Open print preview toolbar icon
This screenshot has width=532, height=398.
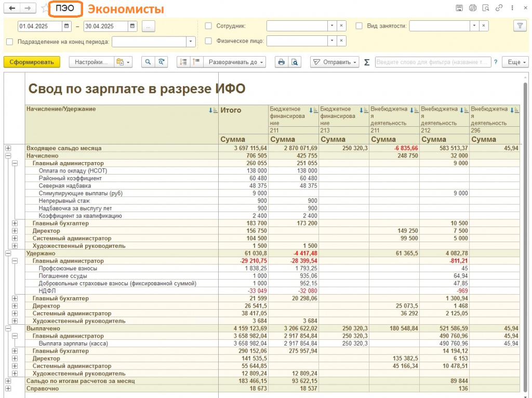coord(295,62)
